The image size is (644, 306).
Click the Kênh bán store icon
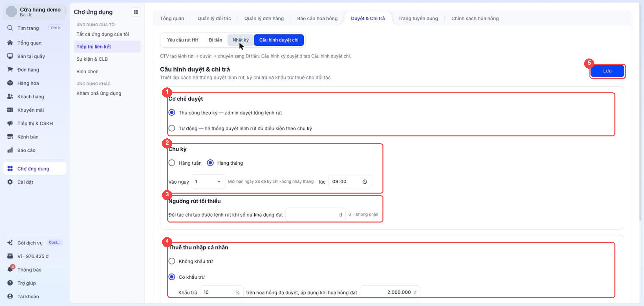10,137
